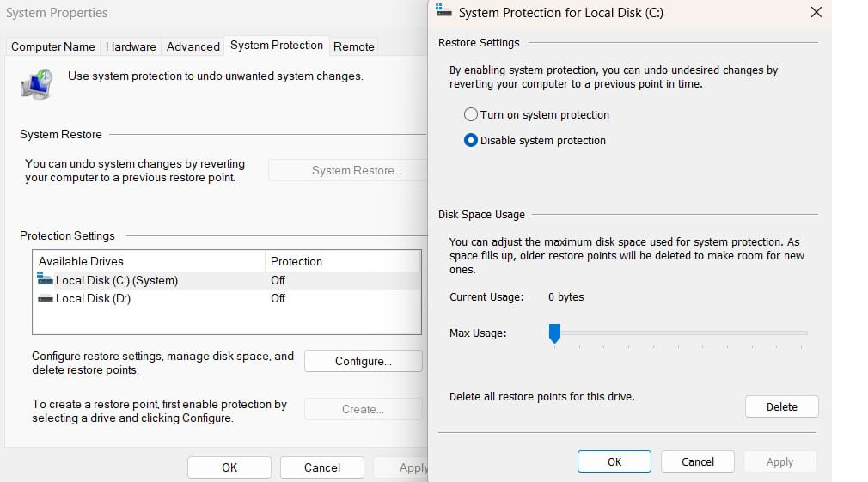Click the Max Usage slider handle

click(554, 333)
